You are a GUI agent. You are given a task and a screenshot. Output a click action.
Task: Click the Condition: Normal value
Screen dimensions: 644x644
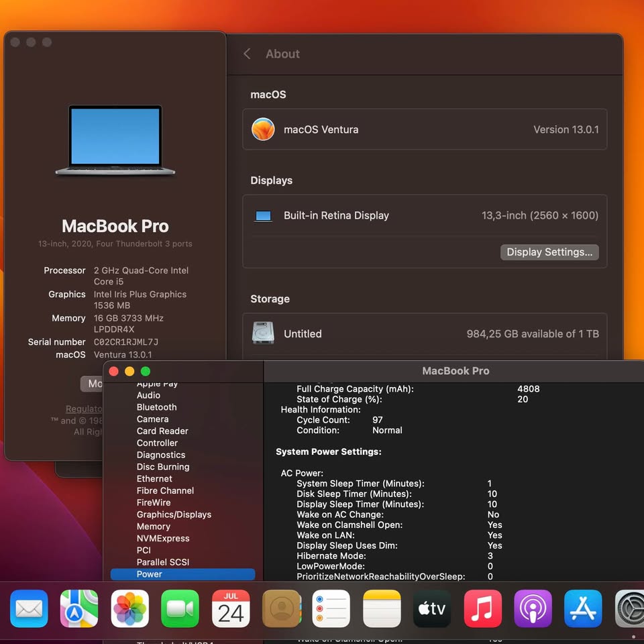[x=387, y=430]
